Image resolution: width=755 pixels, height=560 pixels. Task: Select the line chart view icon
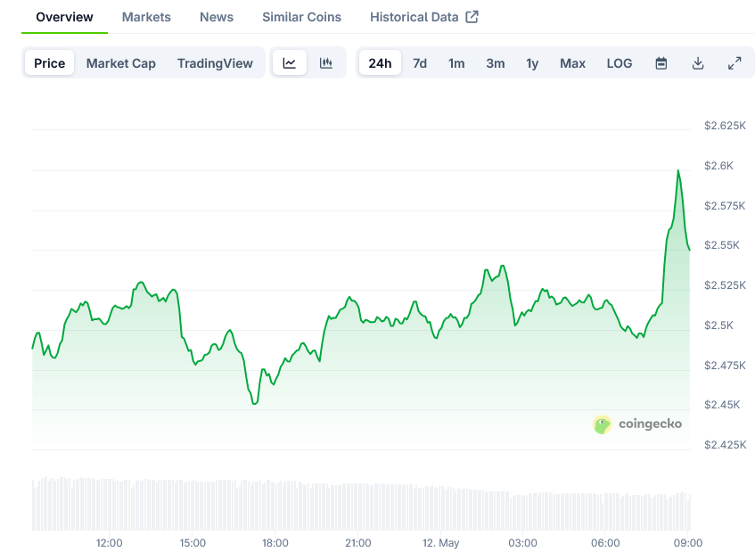290,63
